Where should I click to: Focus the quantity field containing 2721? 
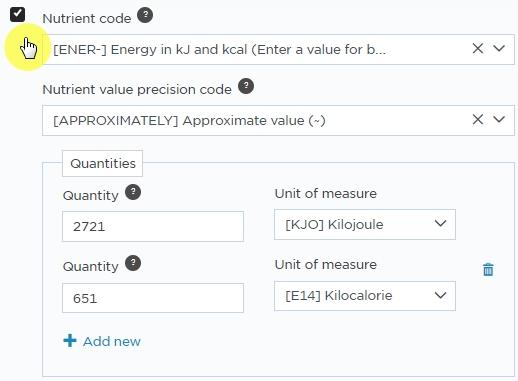tap(153, 226)
